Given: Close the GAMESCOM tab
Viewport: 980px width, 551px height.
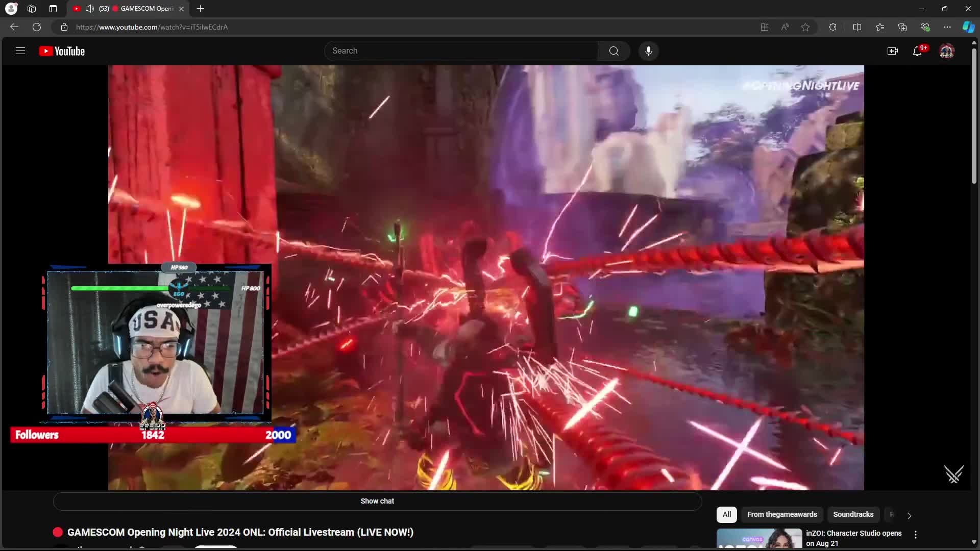Looking at the screenshot, I should 181,9.
